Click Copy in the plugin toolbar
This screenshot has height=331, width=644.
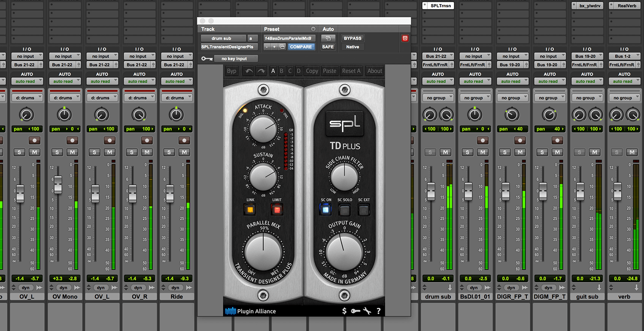[x=312, y=71]
